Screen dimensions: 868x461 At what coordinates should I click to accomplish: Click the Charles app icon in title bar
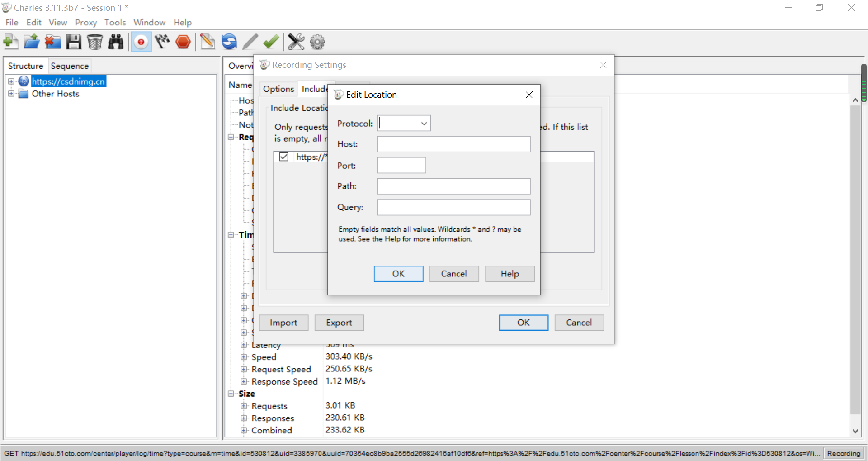pos(7,8)
